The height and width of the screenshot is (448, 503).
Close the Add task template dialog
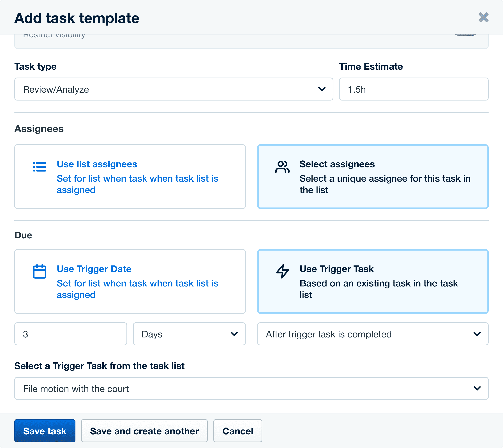[x=483, y=17]
